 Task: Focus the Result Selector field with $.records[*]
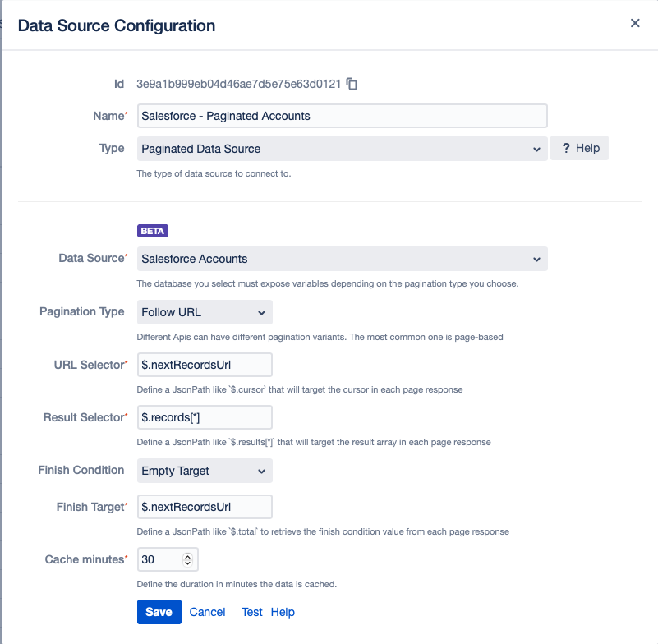[205, 417]
